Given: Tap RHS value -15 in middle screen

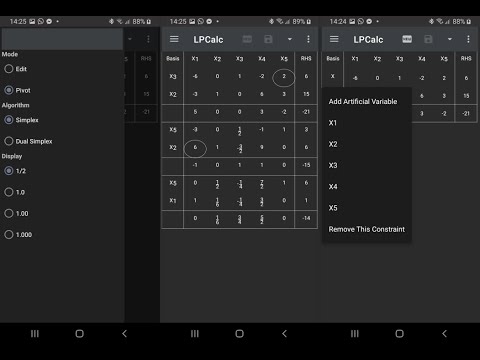Looking at the screenshot, I should point(306,165).
